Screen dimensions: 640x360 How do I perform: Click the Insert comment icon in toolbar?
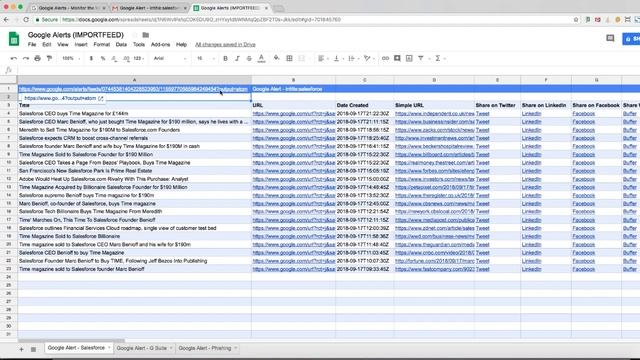click(397, 58)
